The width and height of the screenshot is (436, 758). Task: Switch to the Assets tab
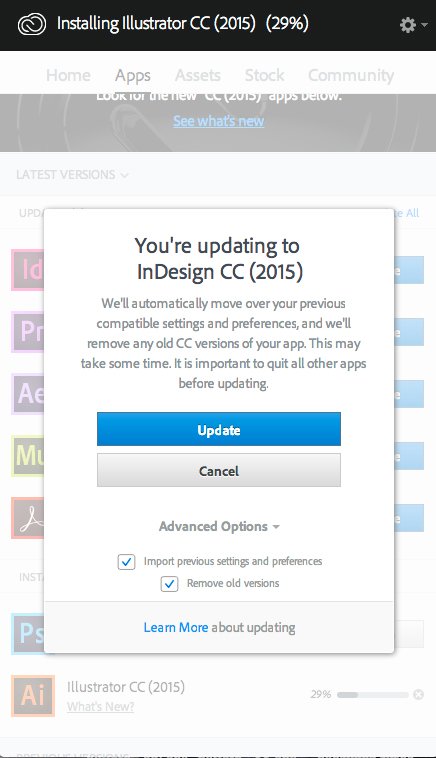tap(198, 75)
